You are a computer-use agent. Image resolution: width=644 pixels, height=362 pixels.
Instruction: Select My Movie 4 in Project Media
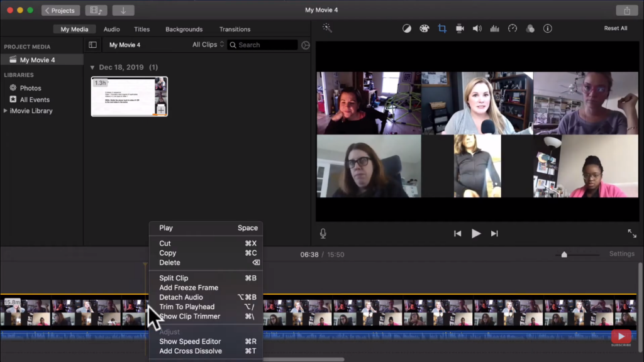tap(42, 60)
